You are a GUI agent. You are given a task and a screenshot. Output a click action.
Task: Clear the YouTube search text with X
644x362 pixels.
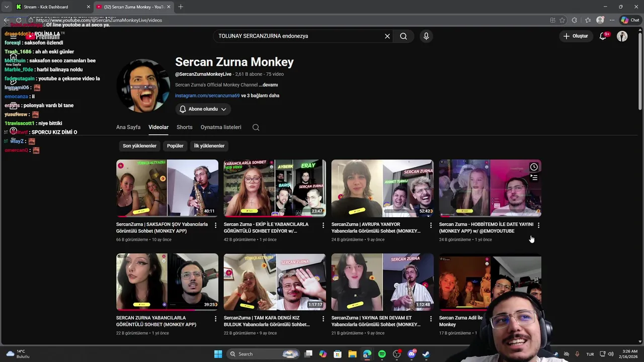click(x=387, y=36)
